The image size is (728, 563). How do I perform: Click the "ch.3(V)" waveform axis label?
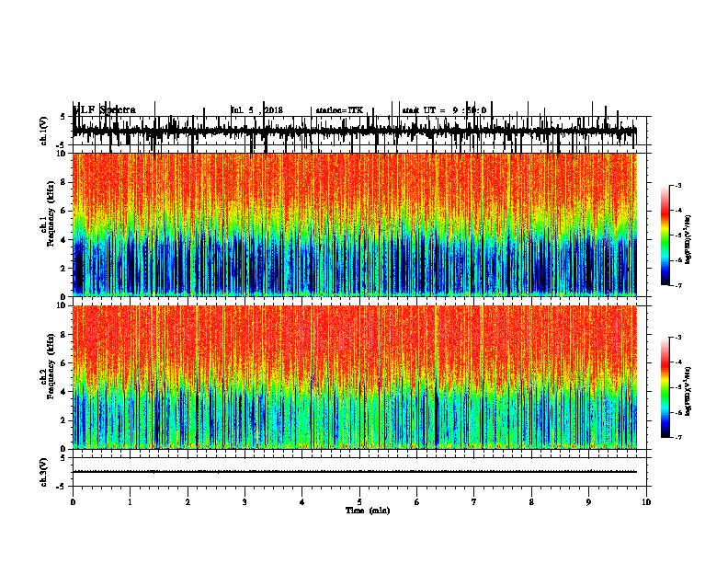pos(43,473)
